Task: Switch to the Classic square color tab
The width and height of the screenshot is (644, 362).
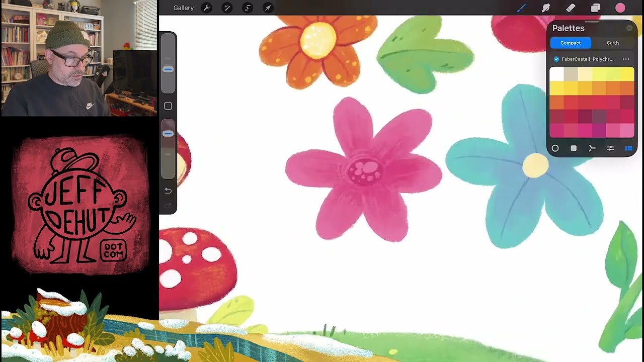Action: (574, 148)
